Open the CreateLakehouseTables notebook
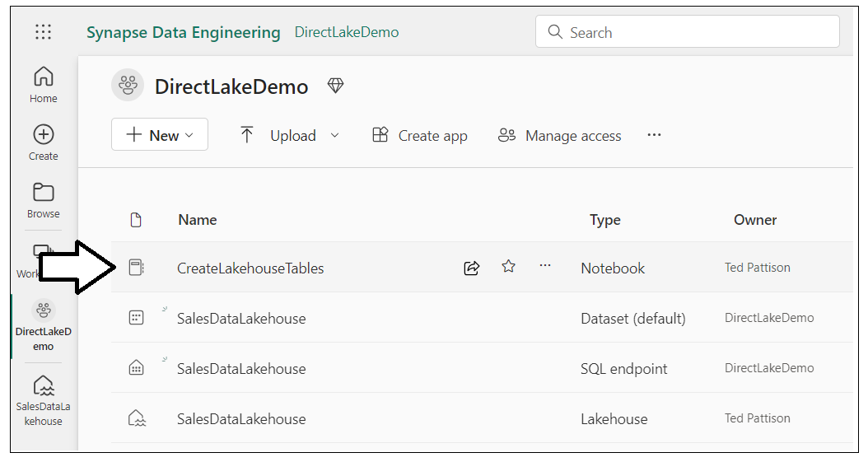 pyautogui.click(x=250, y=268)
